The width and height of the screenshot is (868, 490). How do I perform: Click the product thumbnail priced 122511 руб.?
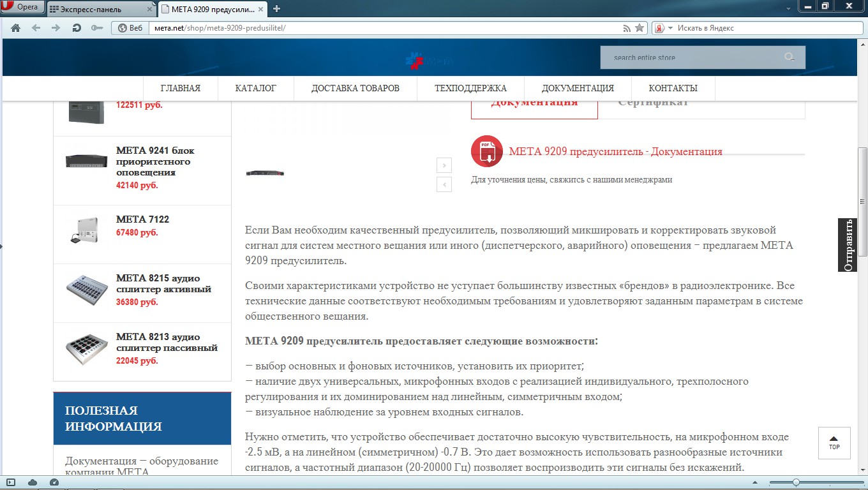click(x=87, y=113)
